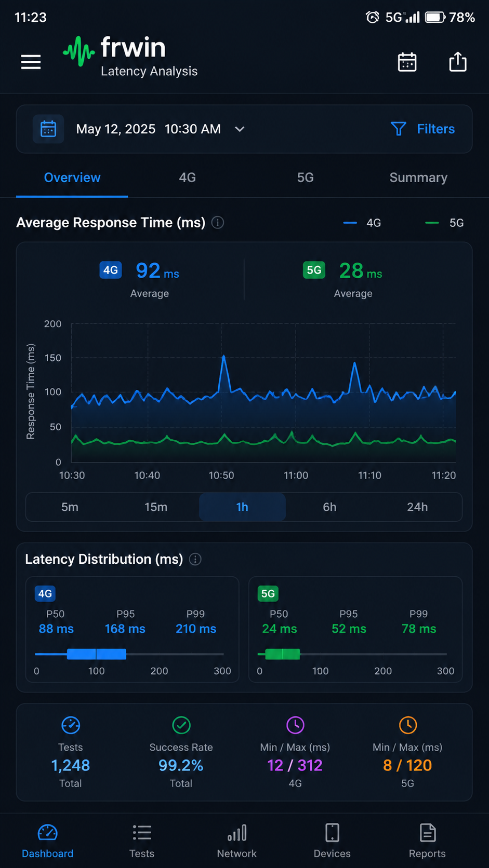
Task: Tap the share export icon
Action: (458, 61)
